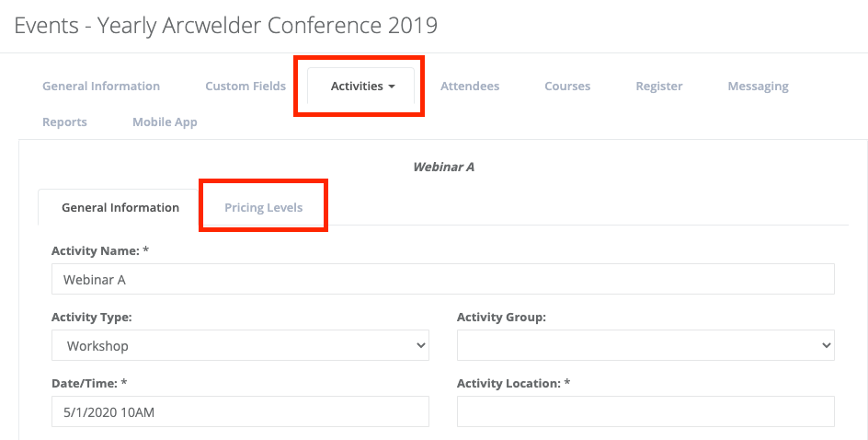Click the Activity Location label
The image size is (868, 440).
coord(512,383)
